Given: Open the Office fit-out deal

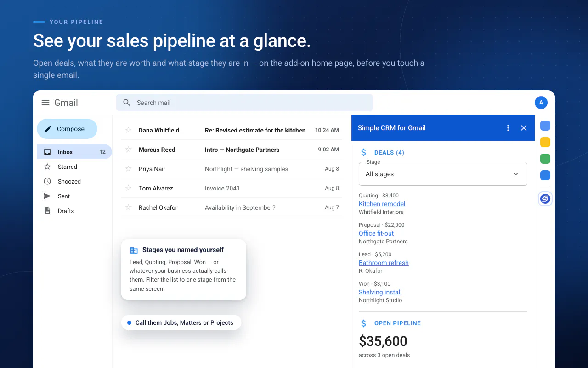Looking at the screenshot, I should point(376,233).
